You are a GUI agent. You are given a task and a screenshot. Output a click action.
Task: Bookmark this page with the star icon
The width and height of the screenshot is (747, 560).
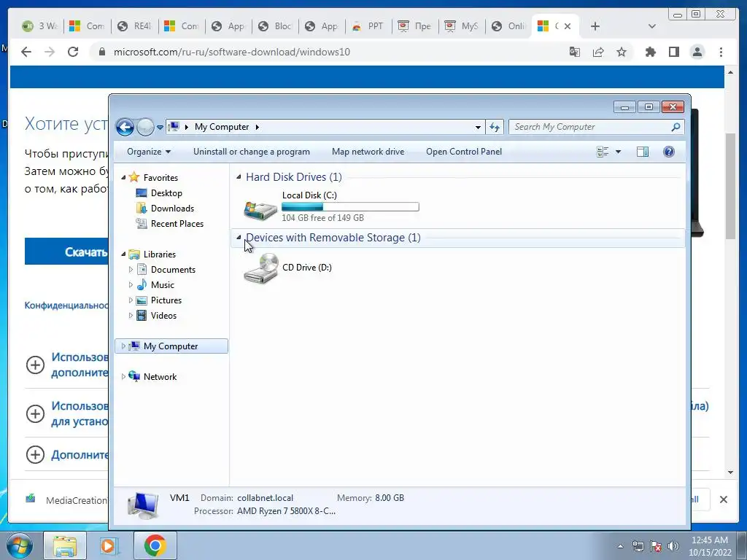[622, 52]
